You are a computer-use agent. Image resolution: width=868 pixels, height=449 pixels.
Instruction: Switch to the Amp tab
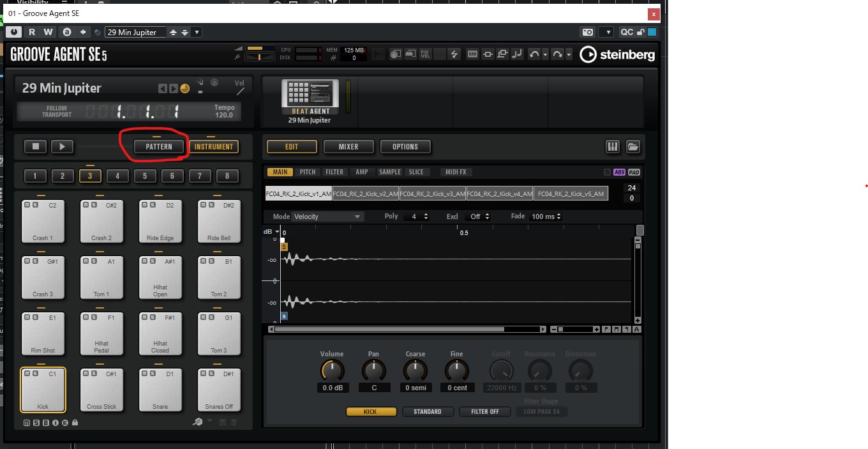click(x=362, y=172)
